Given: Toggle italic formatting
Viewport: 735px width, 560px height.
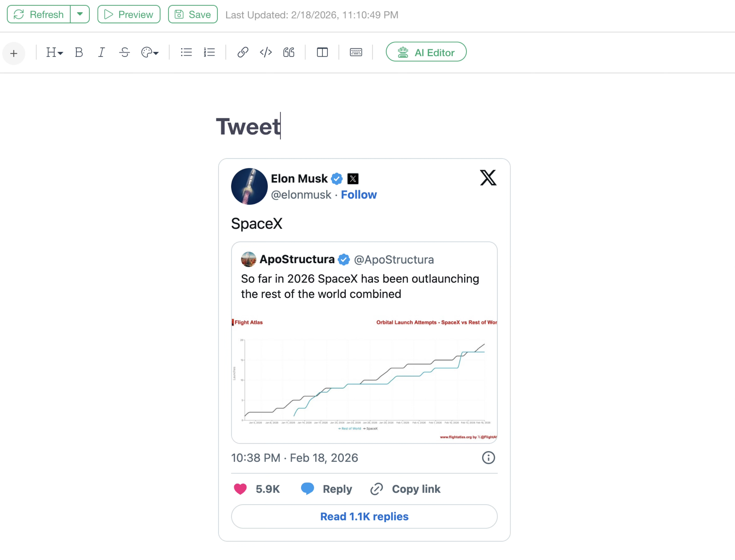Looking at the screenshot, I should pos(101,52).
